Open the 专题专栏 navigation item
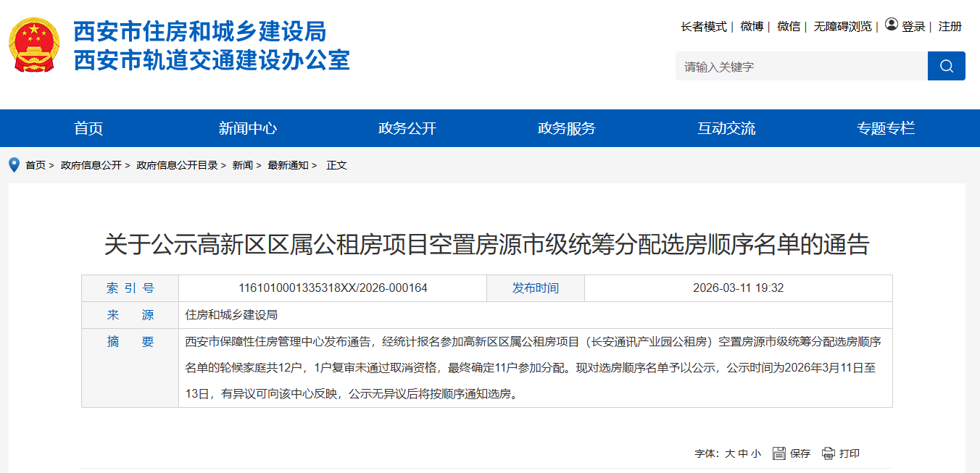The image size is (980, 473). 886,128
